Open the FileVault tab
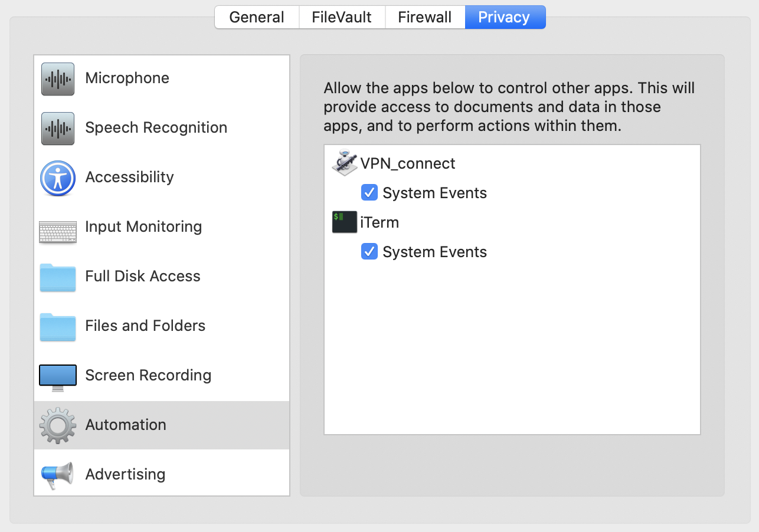The image size is (759, 532). tap(342, 17)
